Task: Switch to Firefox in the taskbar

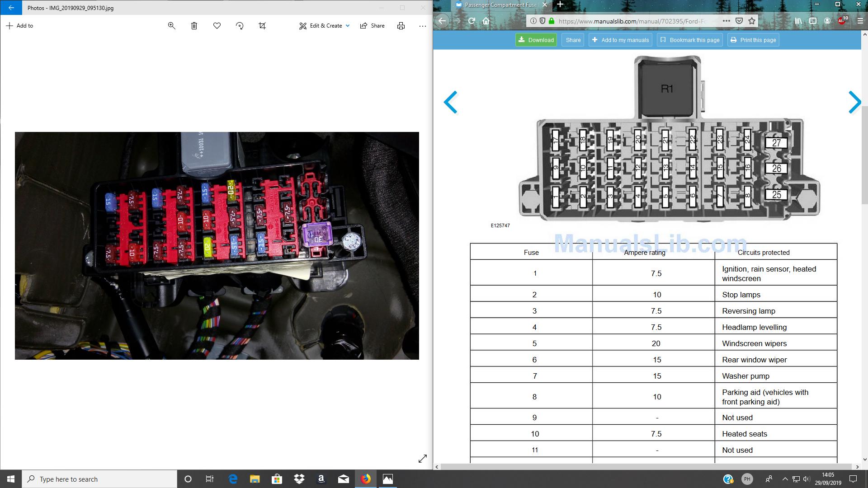Action: (x=366, y=479)
